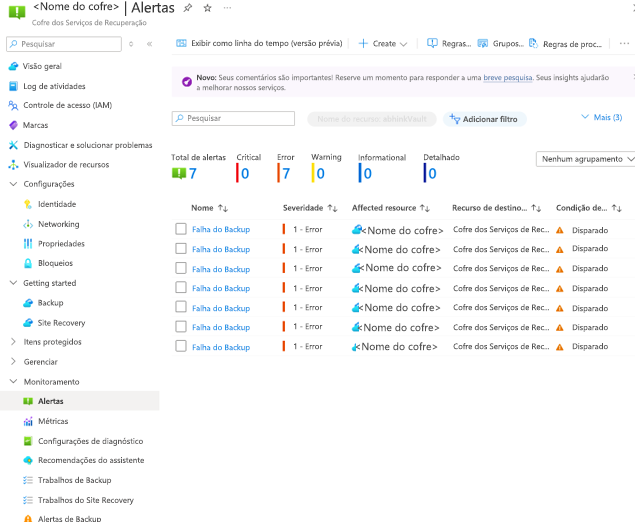Click the Recomendações do assistente icon
Viewport: 635px width, 522px height.
tap(28, 460)
